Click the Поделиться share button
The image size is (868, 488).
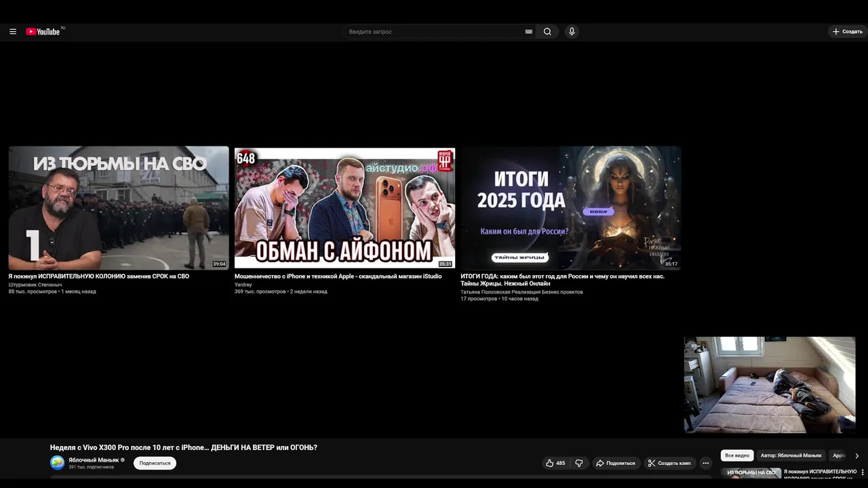tap(615, 463)
